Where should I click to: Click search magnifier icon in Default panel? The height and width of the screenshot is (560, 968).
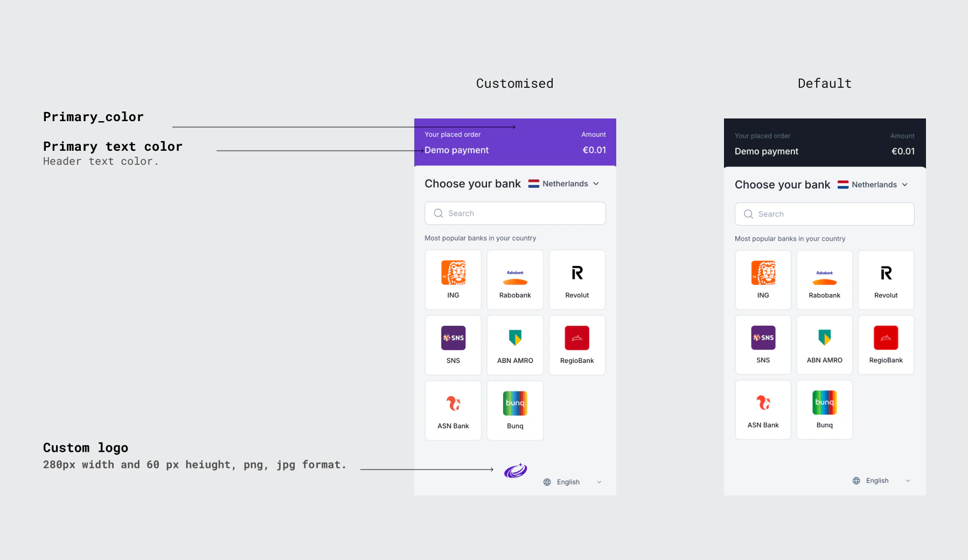(748, 214)
